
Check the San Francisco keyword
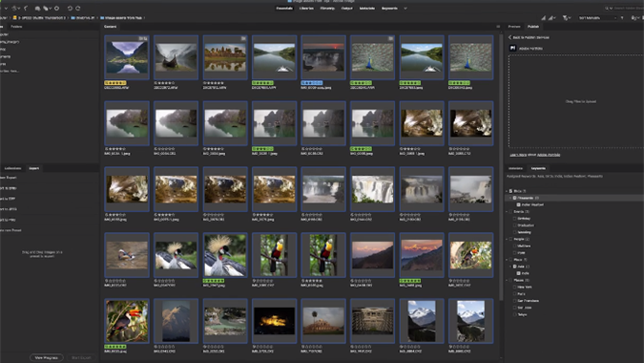[x=514, y=301]
